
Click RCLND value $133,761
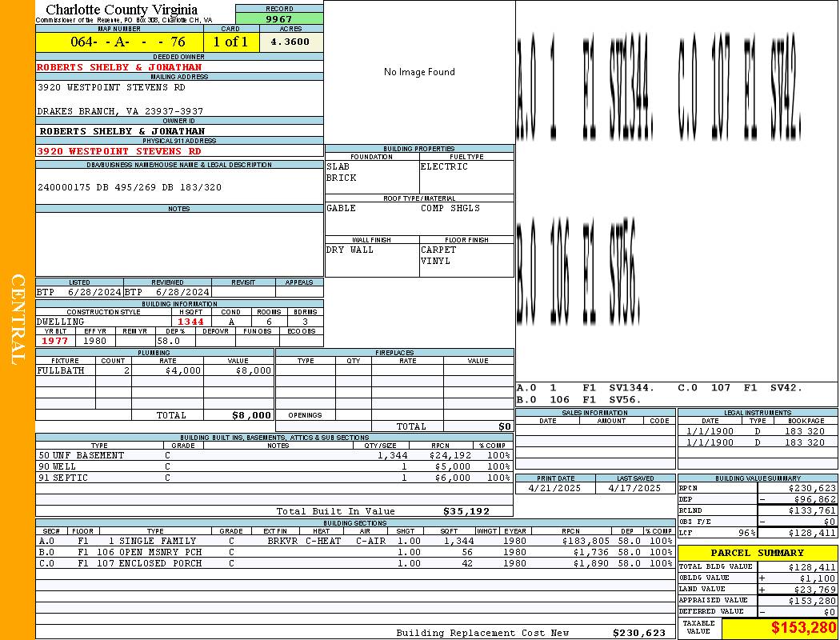pyautogui.click(x=812, y=511)
